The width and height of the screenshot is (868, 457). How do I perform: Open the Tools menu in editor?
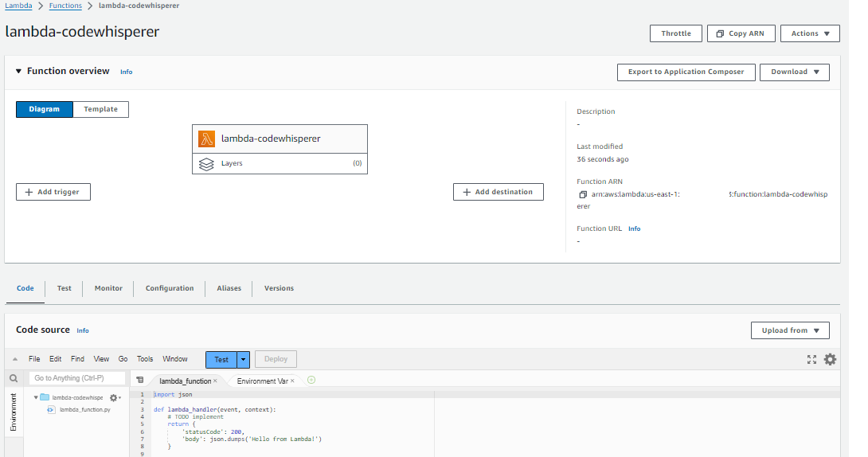click(145, 359)
